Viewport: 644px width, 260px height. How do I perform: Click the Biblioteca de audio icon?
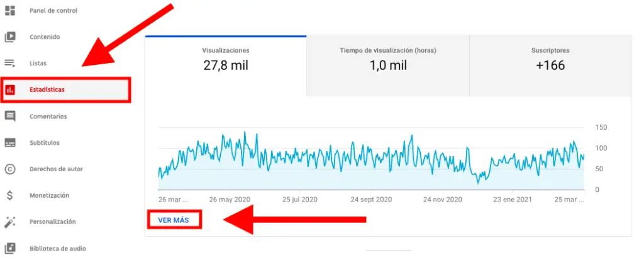(x=10, y=248)
